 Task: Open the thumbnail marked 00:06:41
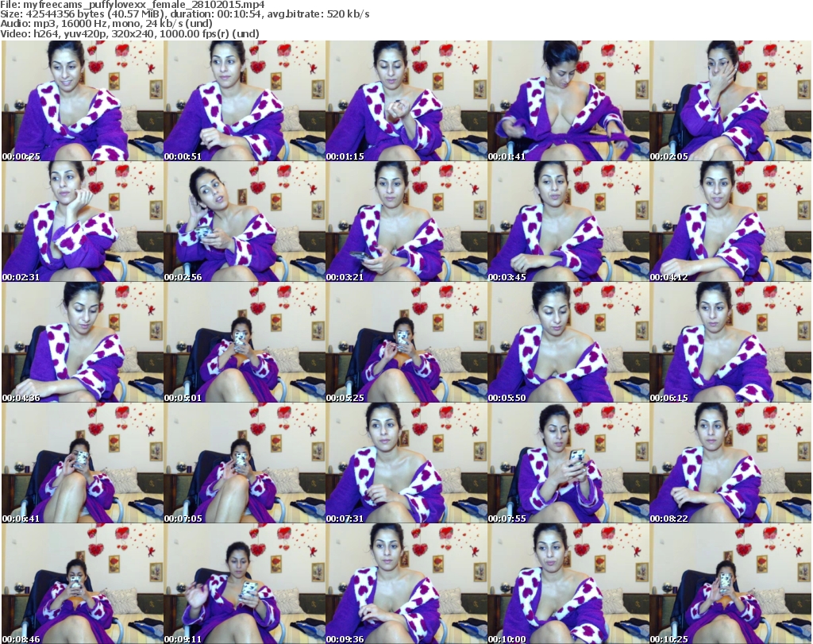tap(83, 463)
